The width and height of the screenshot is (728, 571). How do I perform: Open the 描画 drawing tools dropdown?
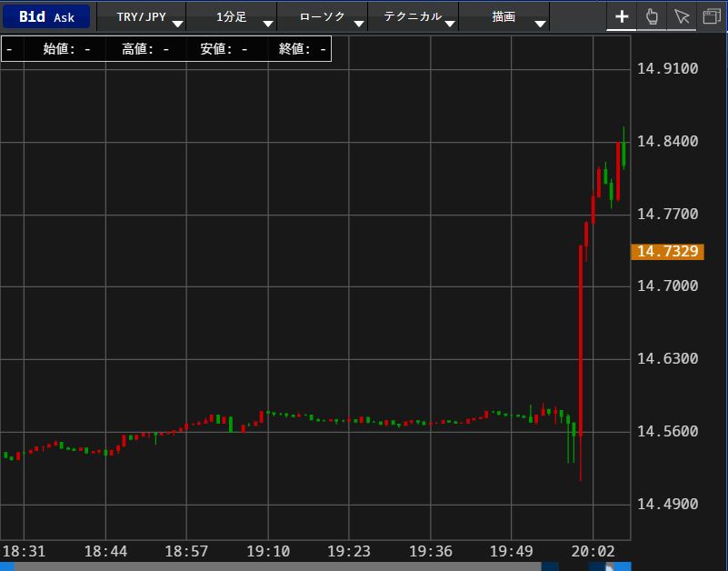[x=504, y=17]
